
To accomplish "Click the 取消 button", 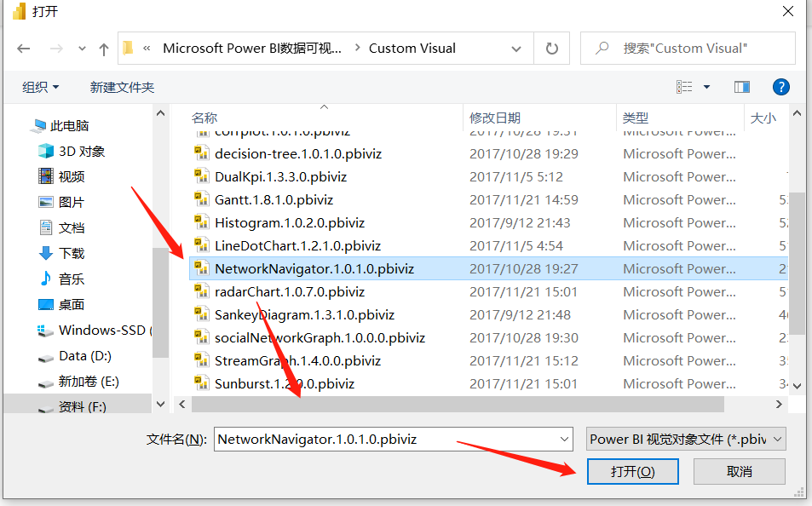I will pyautogui.click(x=739, y=471).
